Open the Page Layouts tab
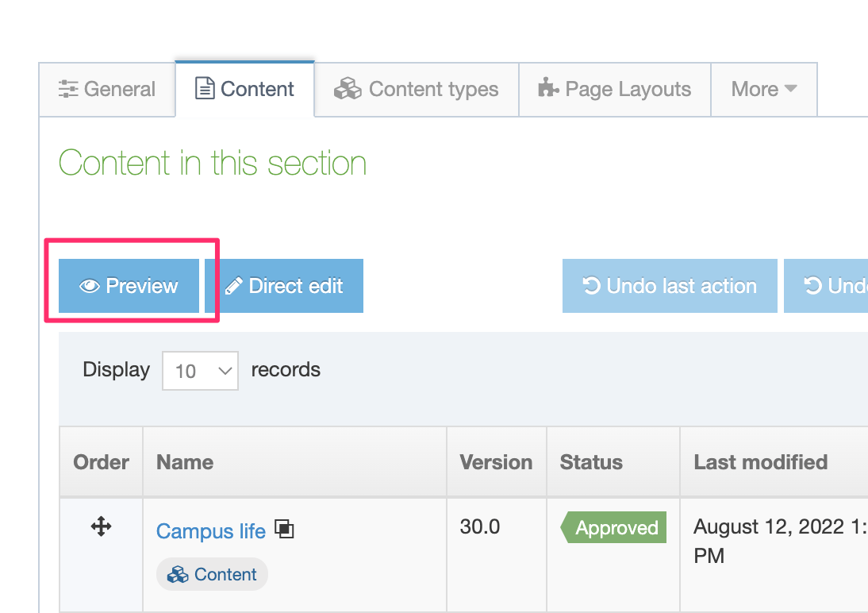Screen dimensions: 868x613 pos(614,89)
